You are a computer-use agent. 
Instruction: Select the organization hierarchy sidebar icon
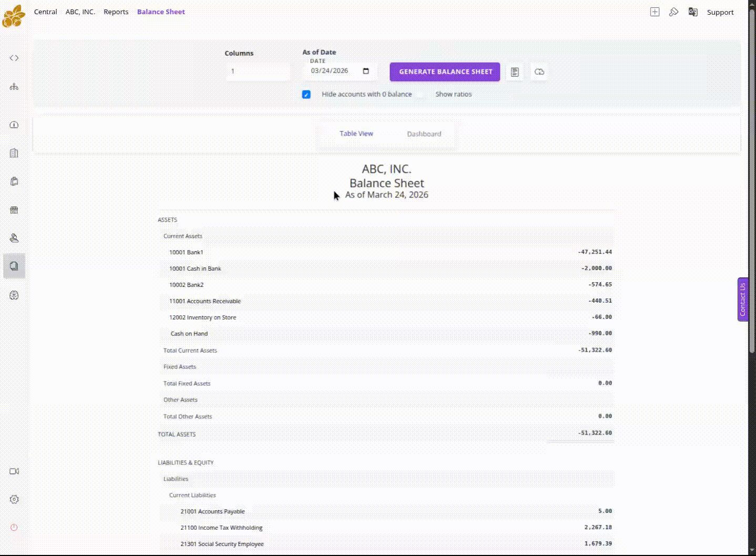click(x=14, y=86)
